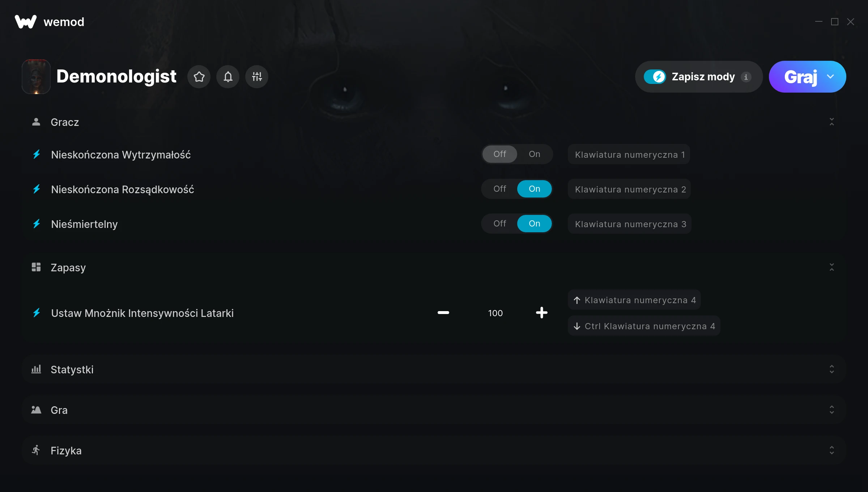Viewport: 868px width, 492px height.
Task: Add Demonologist to favorites with star icon
Action: tap(199, 77)
